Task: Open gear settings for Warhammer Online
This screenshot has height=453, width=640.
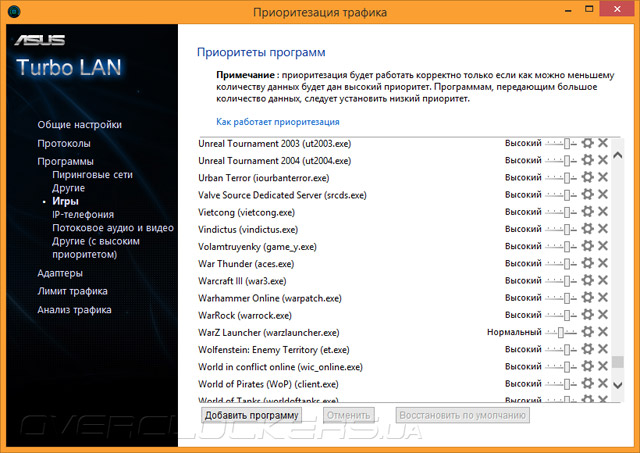Action: coord(587,298)
